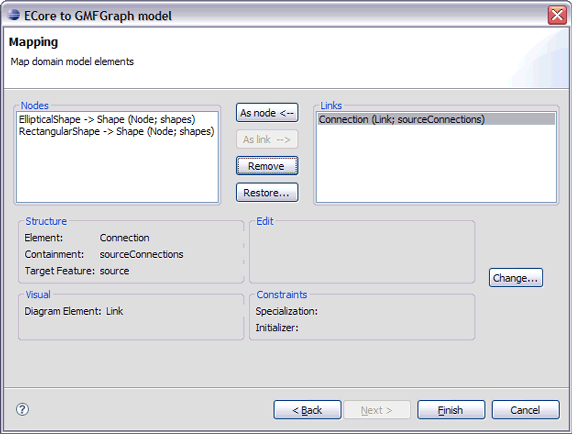572x434 pixels.
Task: Click the Restore... button
Action: click(x=267, y=193)
